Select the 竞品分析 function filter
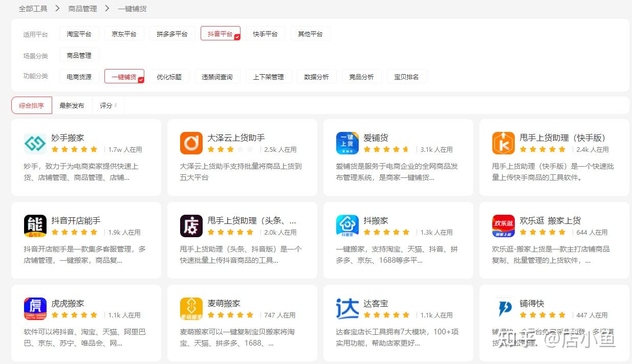This screenshot has height=364, width=632. tap(361, 77)
